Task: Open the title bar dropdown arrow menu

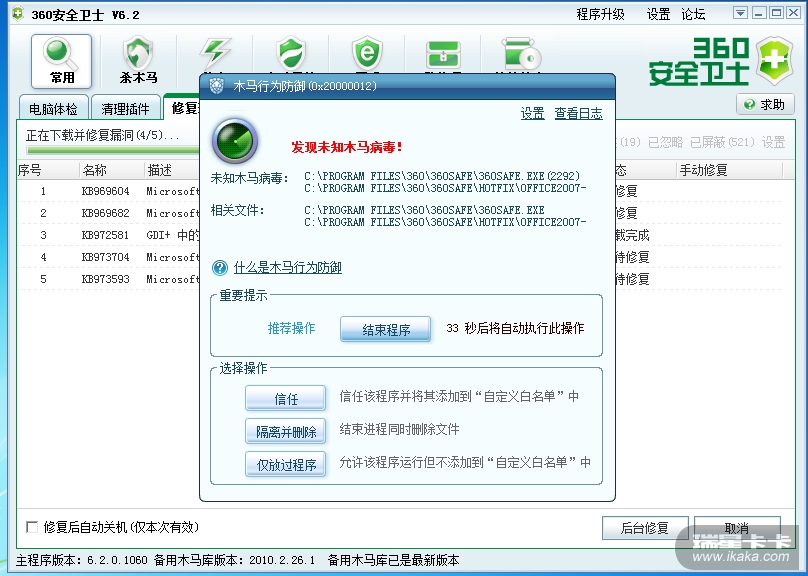Action: click(740, 13)
